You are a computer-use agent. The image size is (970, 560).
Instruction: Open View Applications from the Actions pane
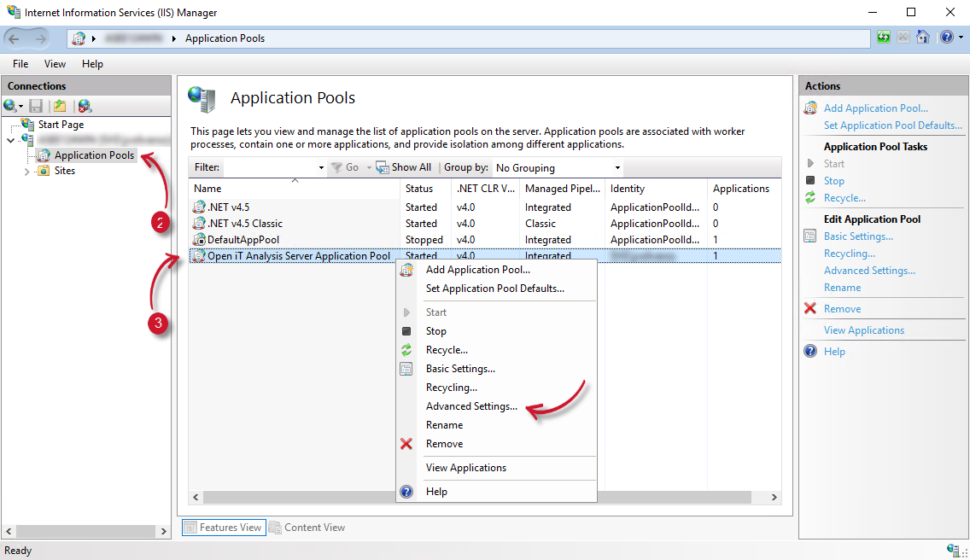(x=863, y=330)
